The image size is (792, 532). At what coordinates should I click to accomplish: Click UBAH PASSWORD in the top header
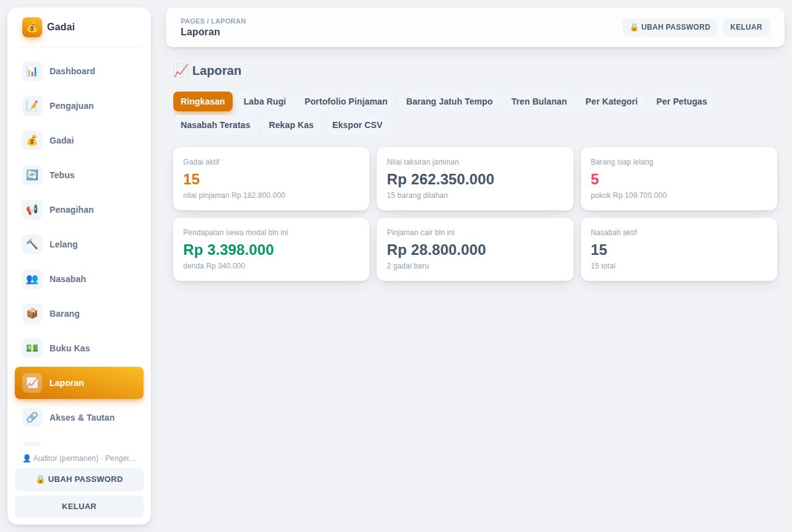pyautogui.click(x=670, y=27)
